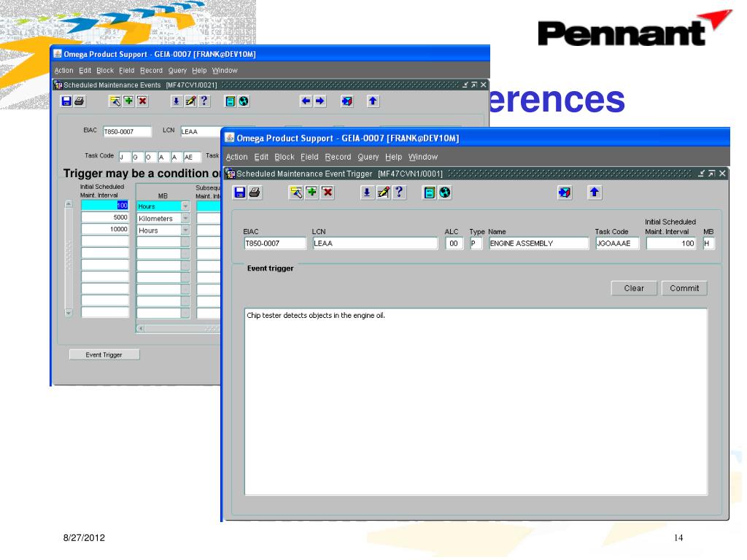Open the Kilometers MB dropdown
Image resolution: width=747 pixels, height=560 pixels.
pos(185,218)
